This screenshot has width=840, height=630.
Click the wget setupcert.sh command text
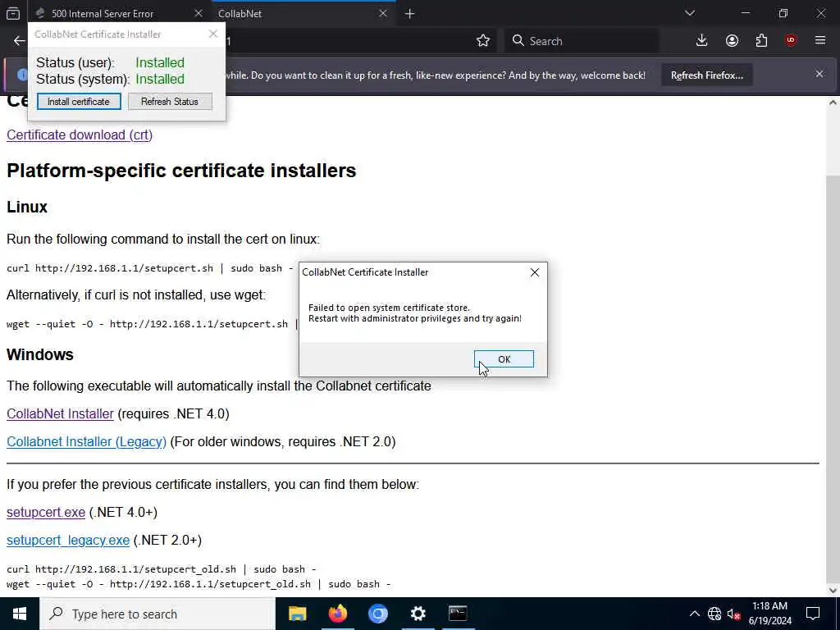pos(152,323)
